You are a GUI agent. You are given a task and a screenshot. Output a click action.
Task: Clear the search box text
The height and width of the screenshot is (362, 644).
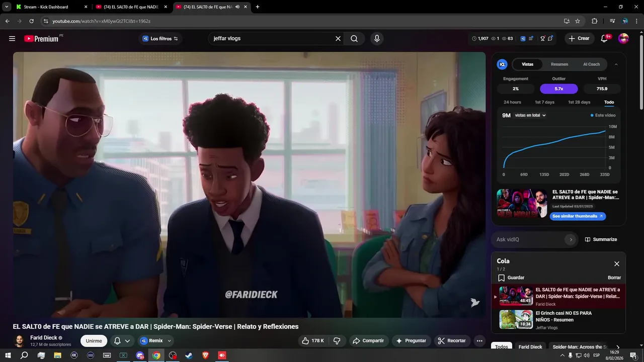[338, 39]
